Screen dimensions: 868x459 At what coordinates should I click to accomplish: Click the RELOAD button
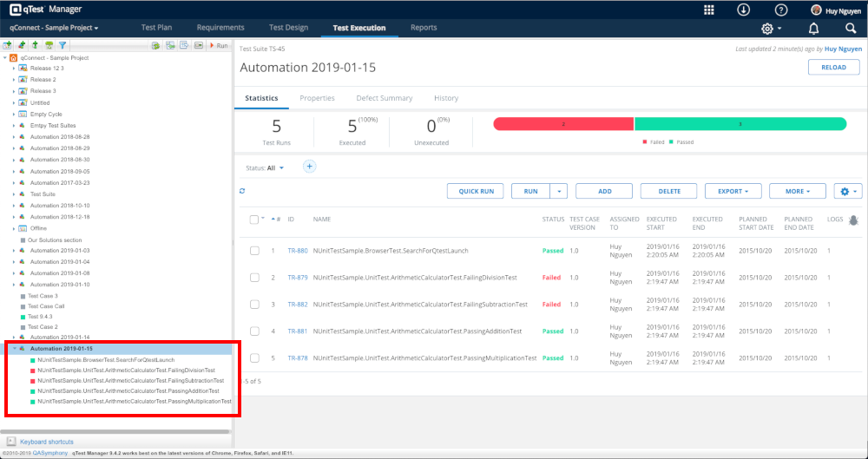(833, 68)
